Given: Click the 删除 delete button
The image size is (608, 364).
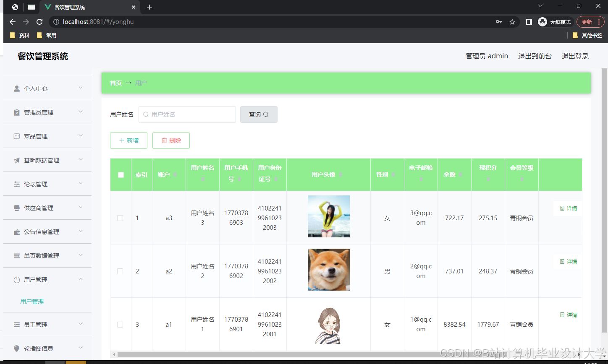Looking at the screenshot, I should 171,140.
